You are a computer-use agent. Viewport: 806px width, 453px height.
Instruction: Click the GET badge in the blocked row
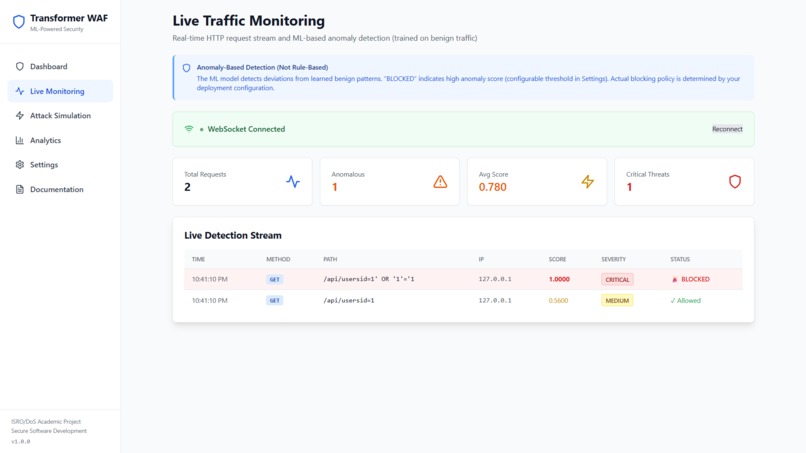click(x=274, y=280)
